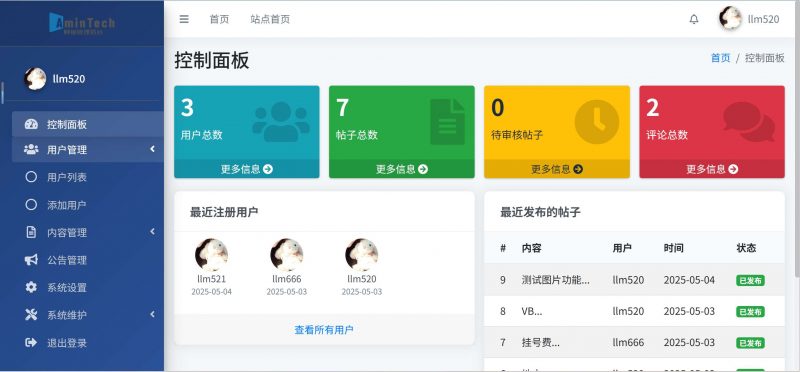Click the users group icon beside 用户管理
The width and height of the screenshot is (800, 372).
tap(31, 150)
